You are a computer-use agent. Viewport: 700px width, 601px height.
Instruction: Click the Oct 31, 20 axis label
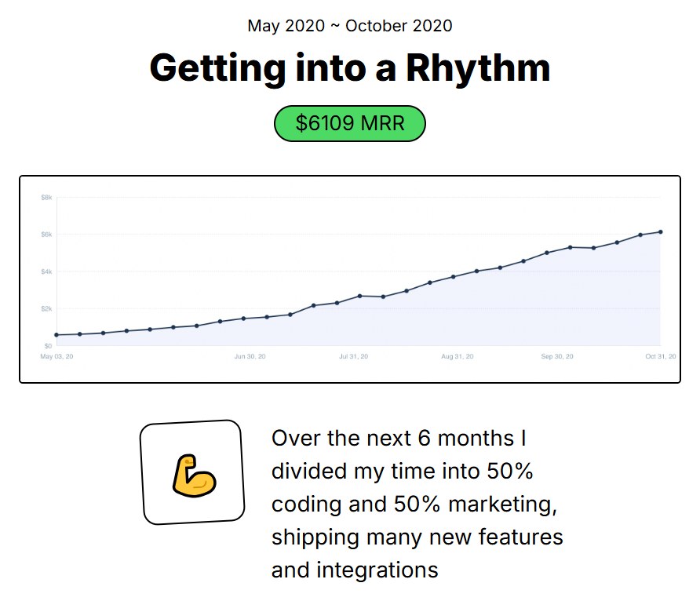[x=661, y=356]
